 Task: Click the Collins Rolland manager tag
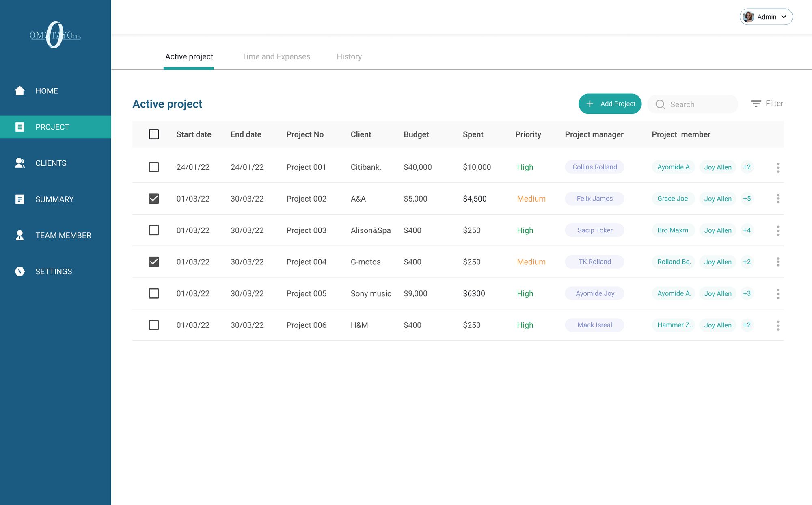click(594, 167)
